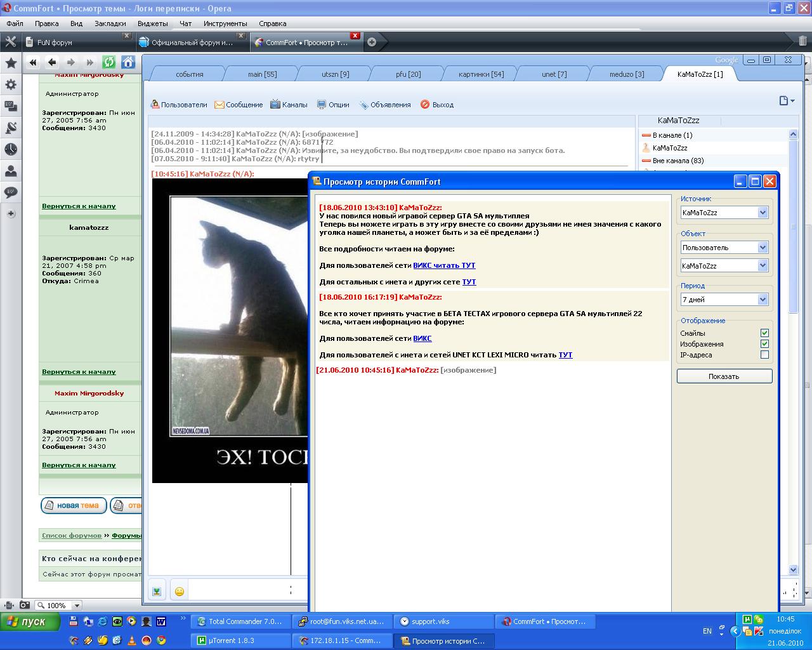Uncheck the Смайлы checkbox

click(x=764, y=333)
